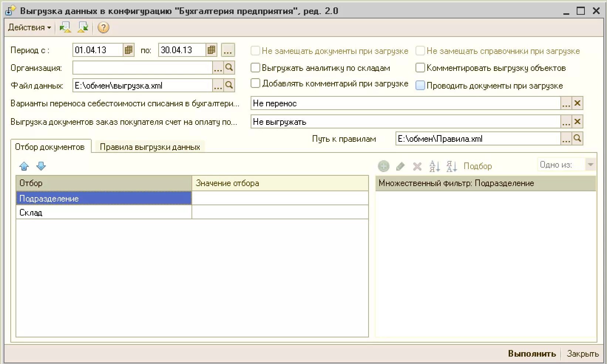Open the Действия dropdown menu
607x364 pixels.
[29, 27]
